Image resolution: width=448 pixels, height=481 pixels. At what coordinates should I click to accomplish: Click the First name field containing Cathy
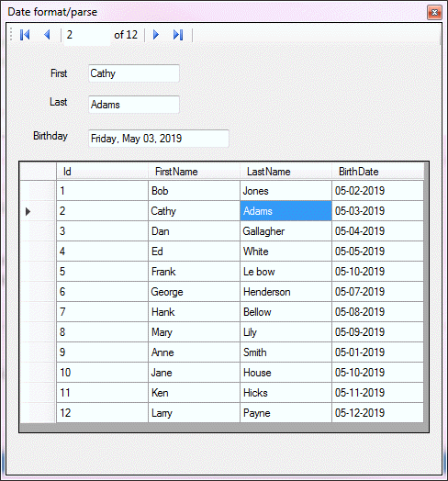click(x=134, y=73)
